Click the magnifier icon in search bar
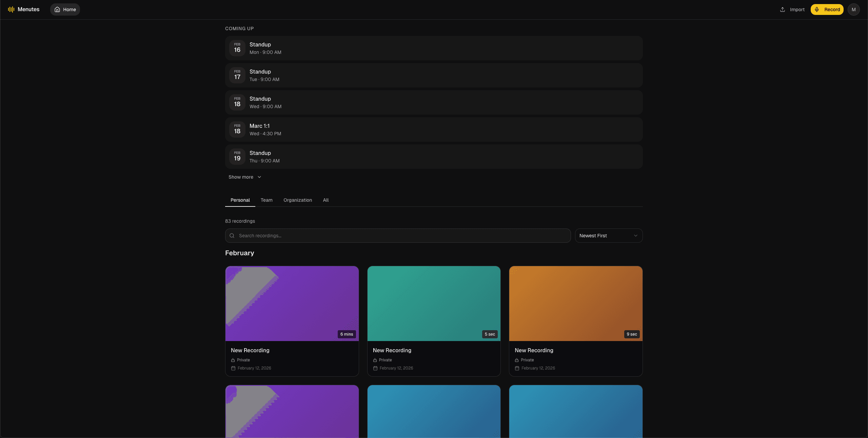Screen dimensions: 868x438 (232, 236)
